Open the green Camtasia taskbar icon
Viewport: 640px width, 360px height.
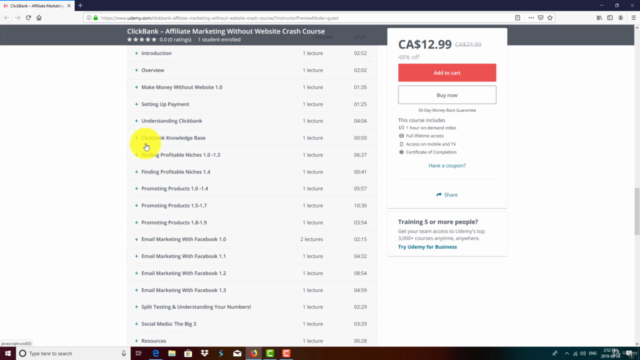pos(270,353)
